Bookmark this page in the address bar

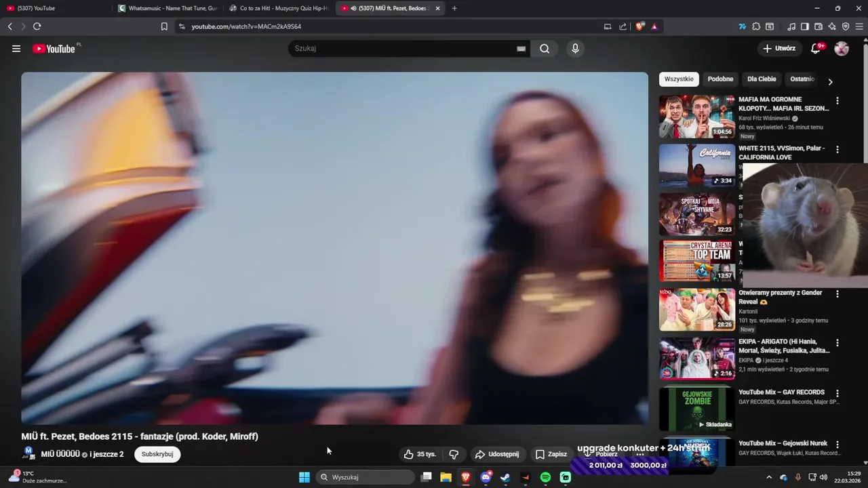(x=164, y=26)
